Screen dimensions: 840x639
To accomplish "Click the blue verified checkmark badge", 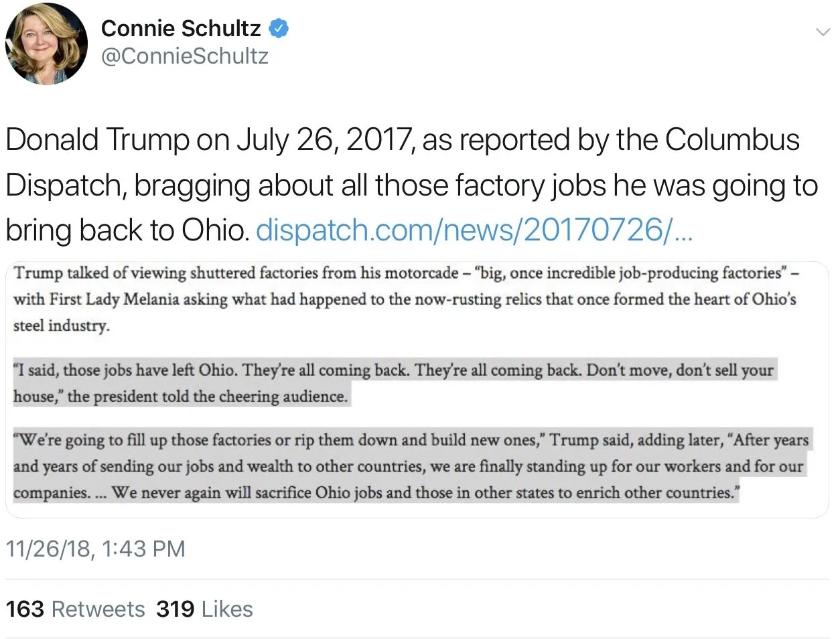I will [279, 29].
